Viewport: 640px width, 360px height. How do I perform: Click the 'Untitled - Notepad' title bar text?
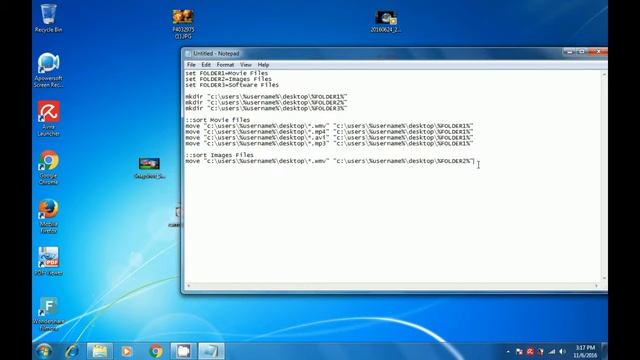216,53
